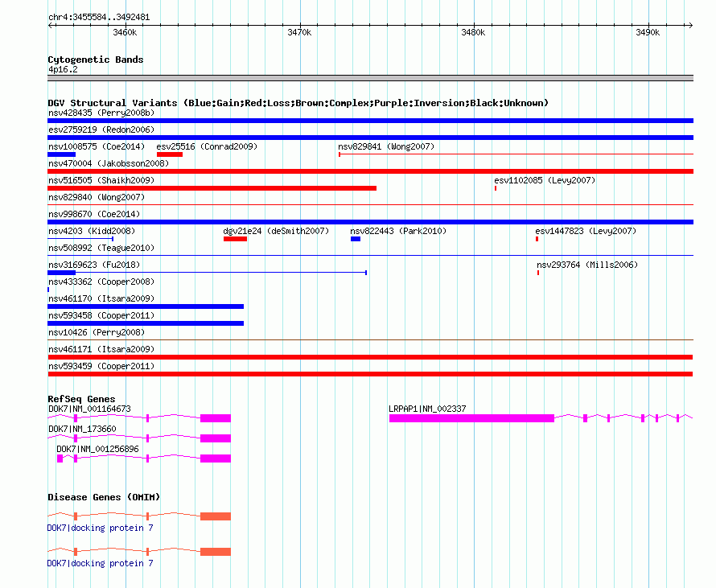
Task: Select the 3470k ruler position
Action: click(x=299, y=32)
